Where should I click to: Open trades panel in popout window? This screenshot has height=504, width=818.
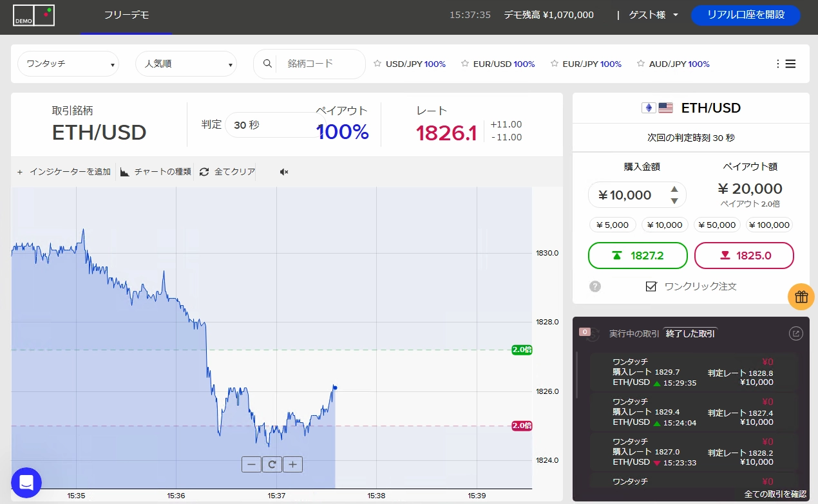796,333
